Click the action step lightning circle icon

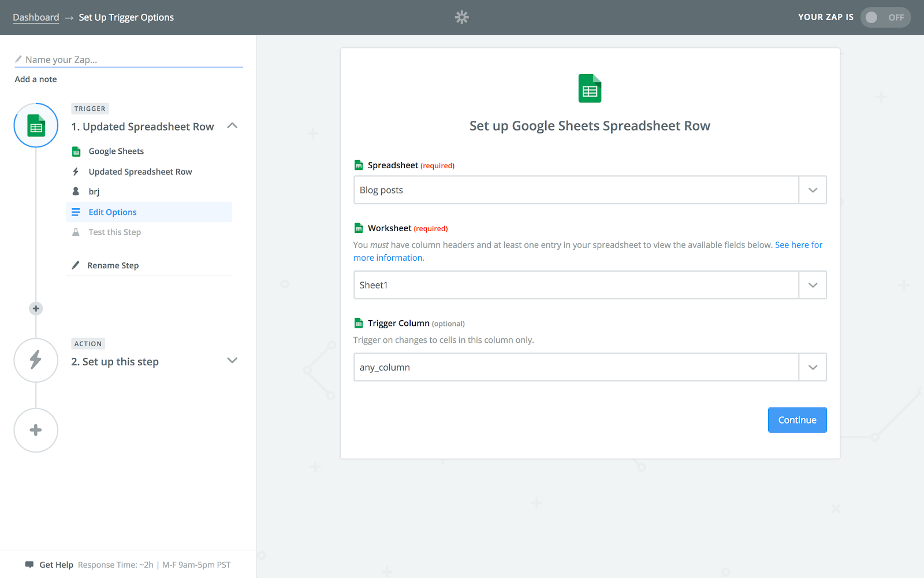(36, 360)
